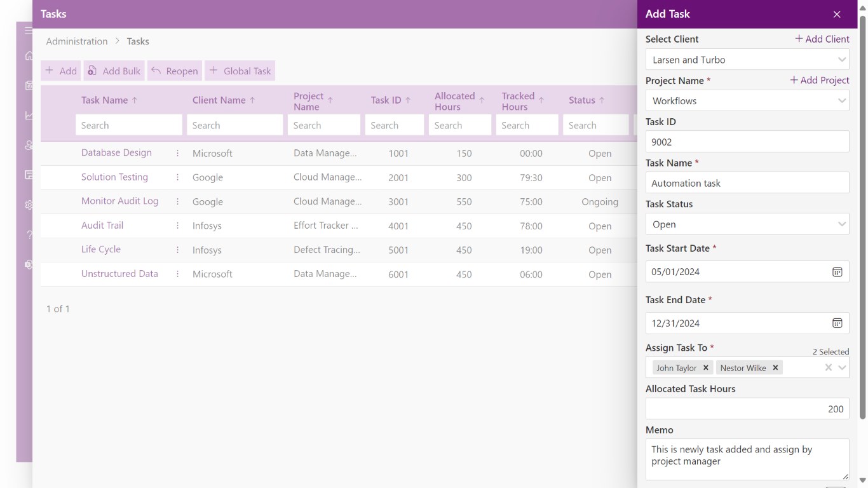The width and height of the screenshot is (868, 488).
Task: Open the Life Cycle task link
Action: click(100, 249)
